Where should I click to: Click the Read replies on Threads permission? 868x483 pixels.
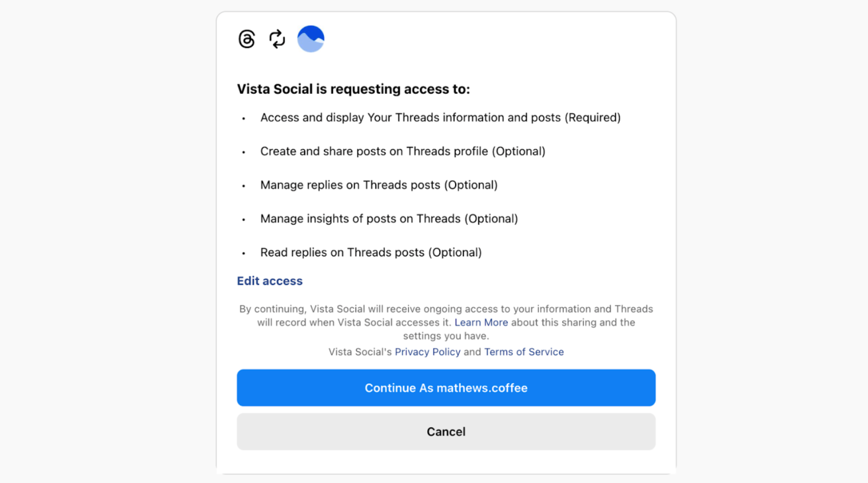point(370,253)
